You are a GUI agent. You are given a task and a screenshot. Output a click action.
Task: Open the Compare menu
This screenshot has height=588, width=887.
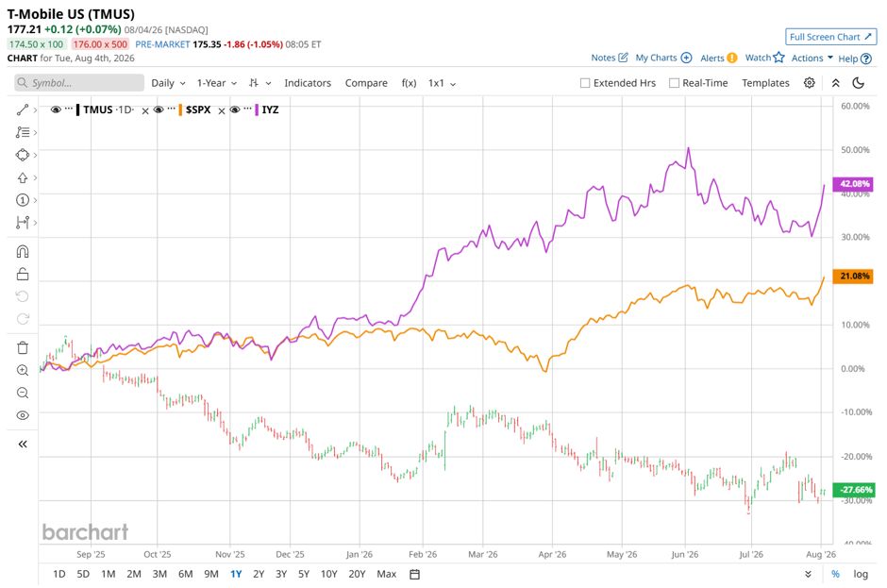(366, 83)
